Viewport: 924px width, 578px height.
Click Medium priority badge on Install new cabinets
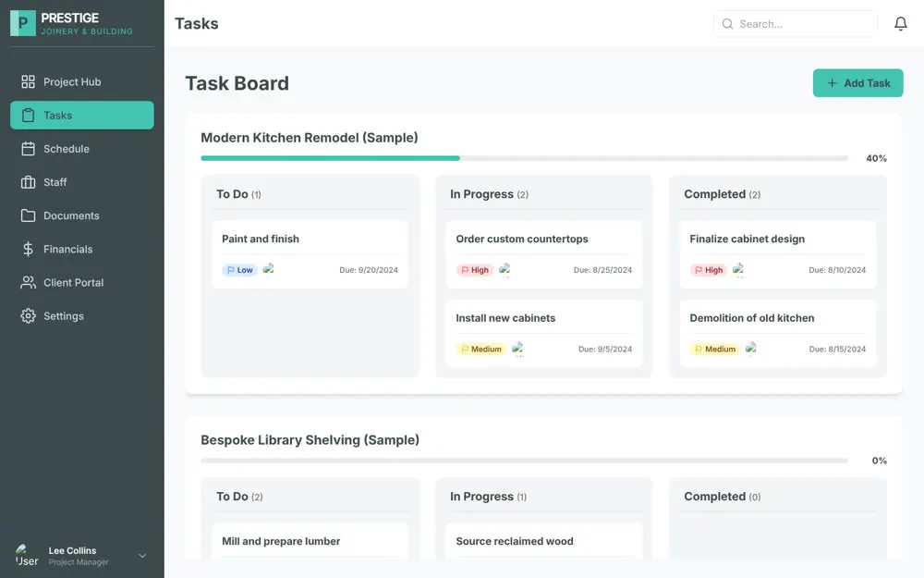tap(481, 350)
